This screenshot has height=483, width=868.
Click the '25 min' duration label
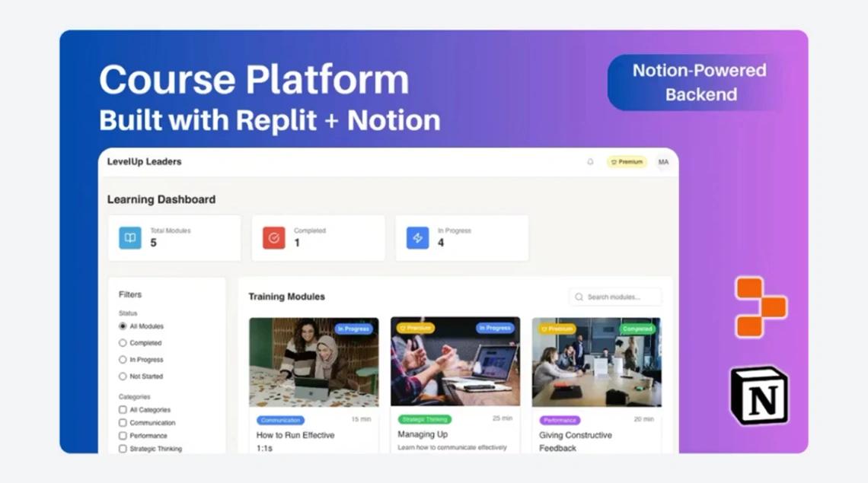click(502, 418)
